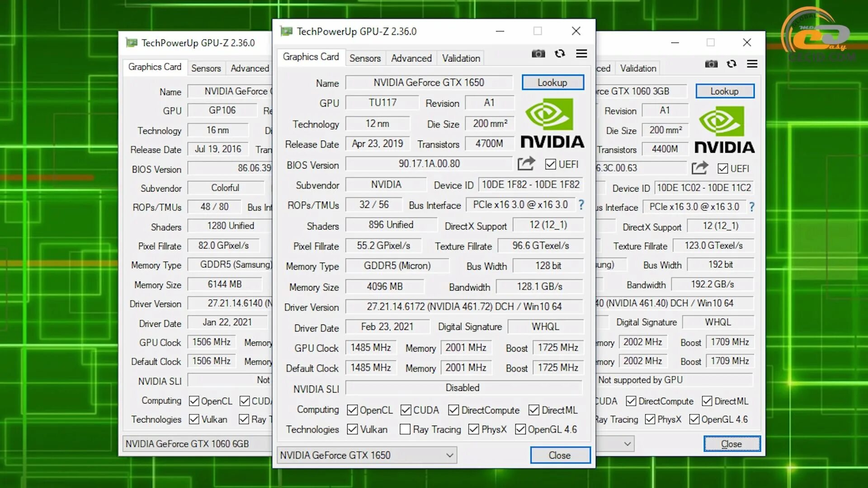
Task: Click Close button in GTX 1650 window
Action: 560,455
